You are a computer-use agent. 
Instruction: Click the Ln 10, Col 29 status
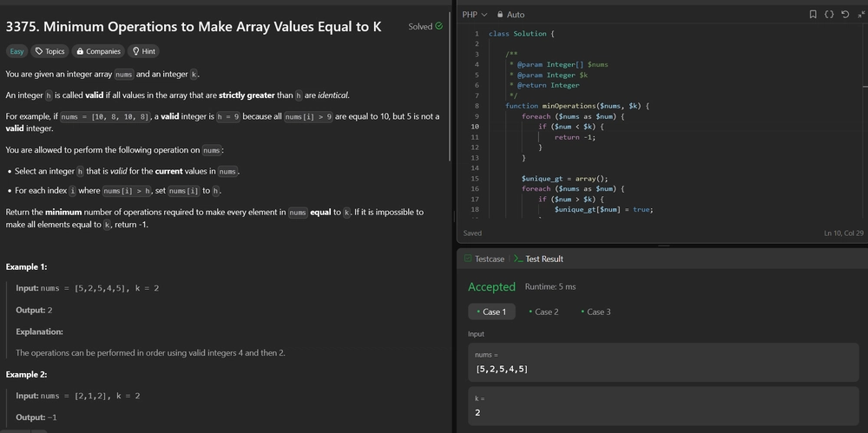click(x=844, y=233)
